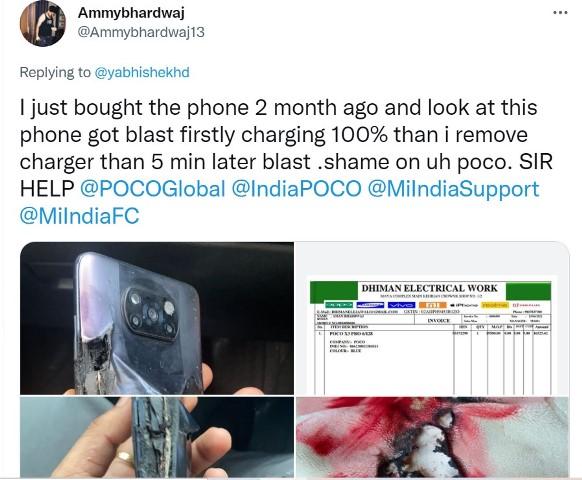Open the burnt red cloth photo
The width and height of the screenshot is (582, 480).
432,437
